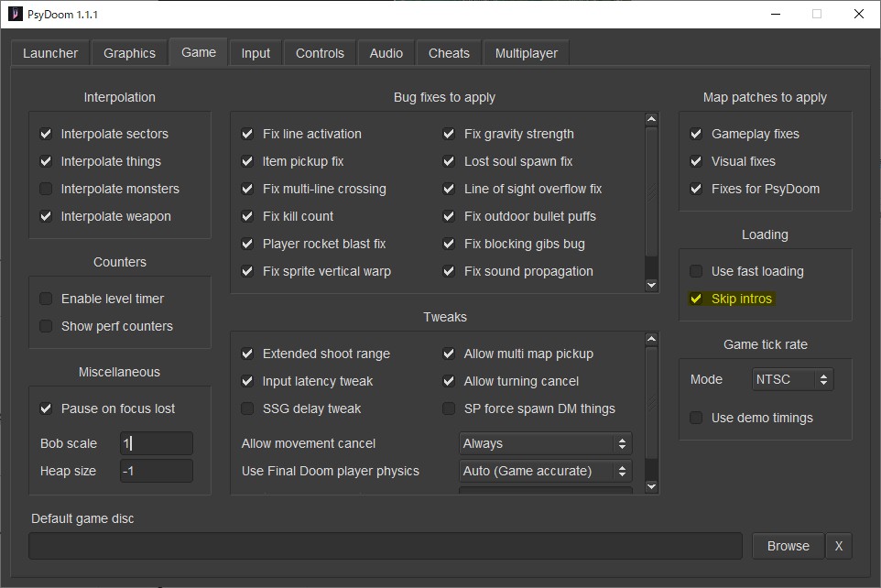Open Use Final Doom player physics dropdown
881x588 pixels.
(x=545, y=471)
